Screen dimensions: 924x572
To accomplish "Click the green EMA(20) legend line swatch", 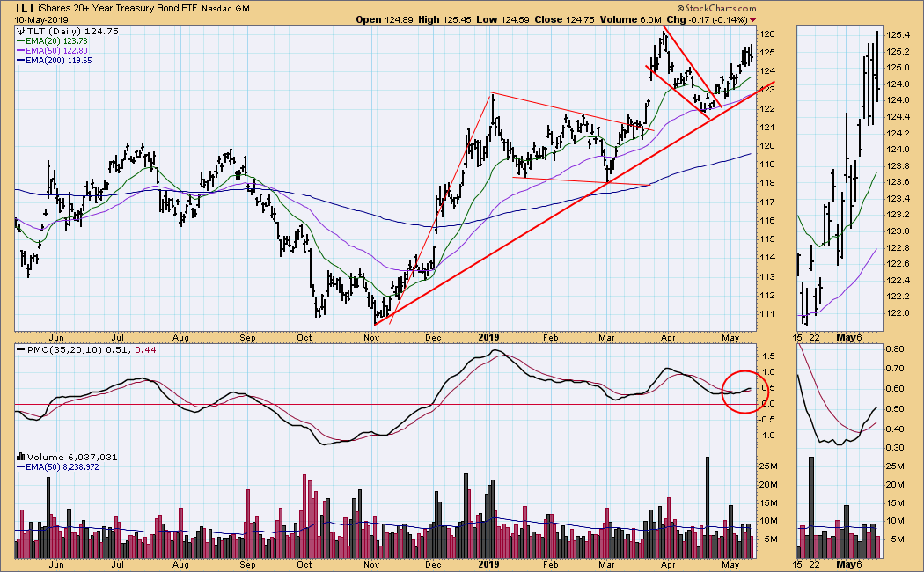I will [20, 41].
